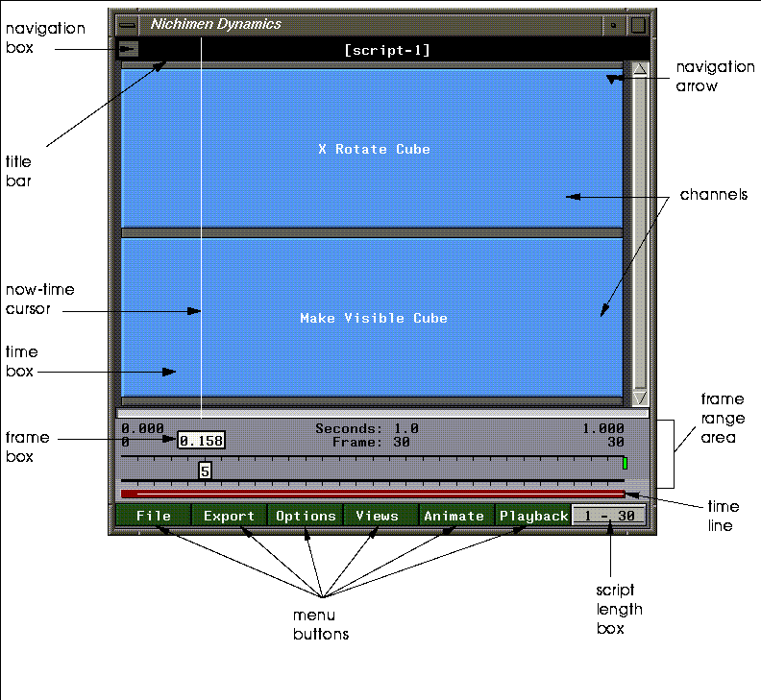Select the X Rotate Cube channel
Viewport: 761px width, 700px height.
click(372, 149)
